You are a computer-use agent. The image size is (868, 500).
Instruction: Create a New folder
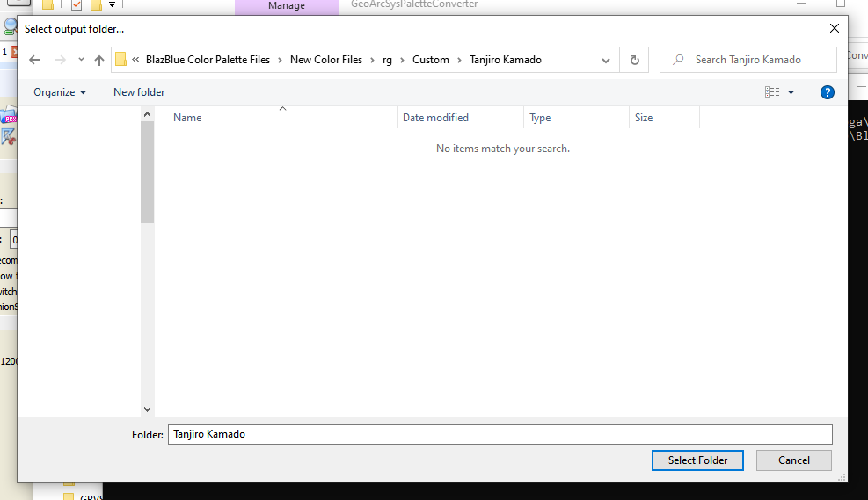coord(139,92)
